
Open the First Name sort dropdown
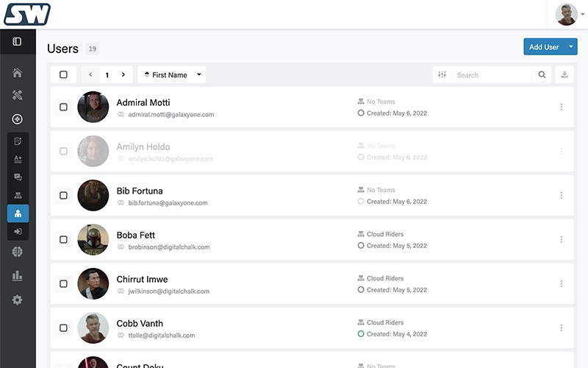point(171,75)
